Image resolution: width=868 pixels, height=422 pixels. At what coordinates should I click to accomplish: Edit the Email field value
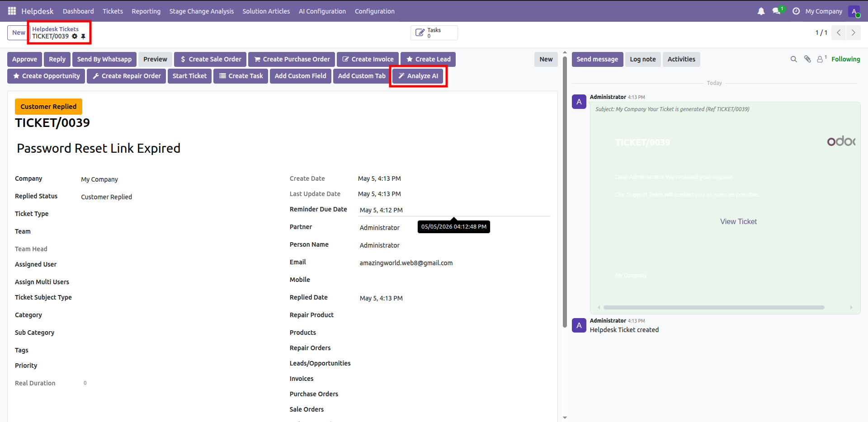pos(454,263)
